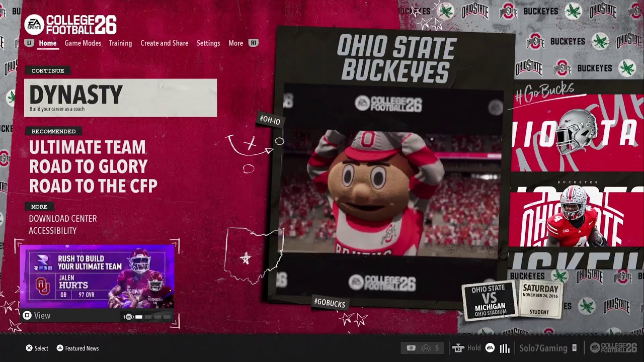Screen dimensions: 644x362
Task: Click the triangle Featured News icon
Action: coord(60,348)
